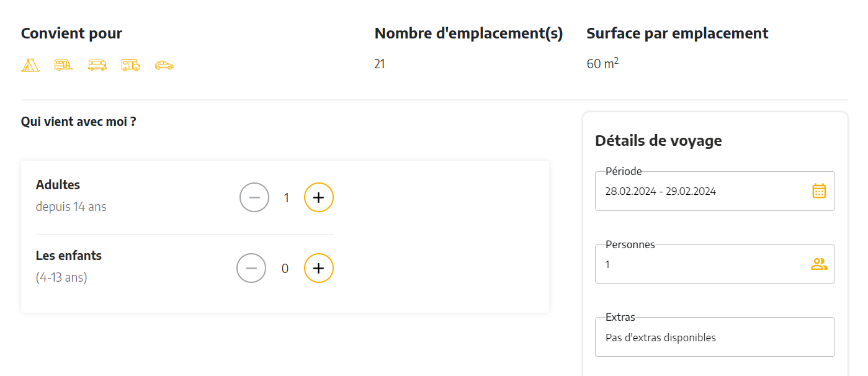Add a child with Les enfants plus
The height and width of the screenshot is (376, 868).
click(319, 268)
